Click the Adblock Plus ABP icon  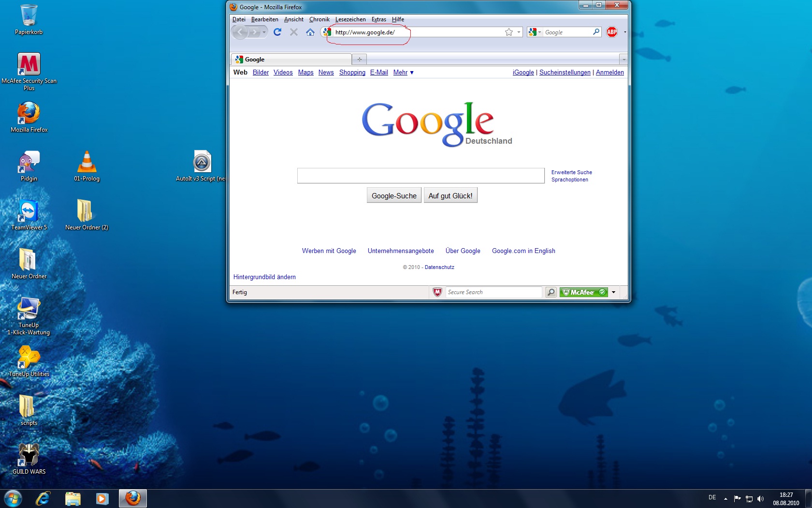tap(612, 32)
